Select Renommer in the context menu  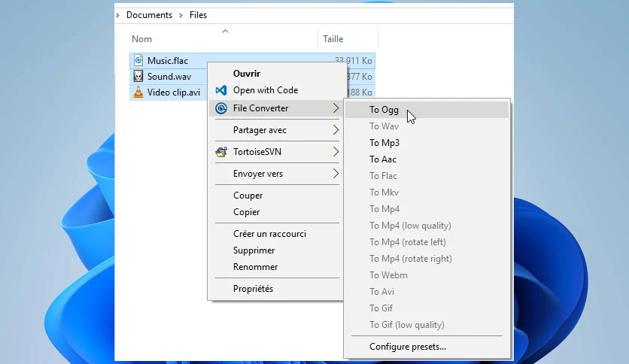256,267
